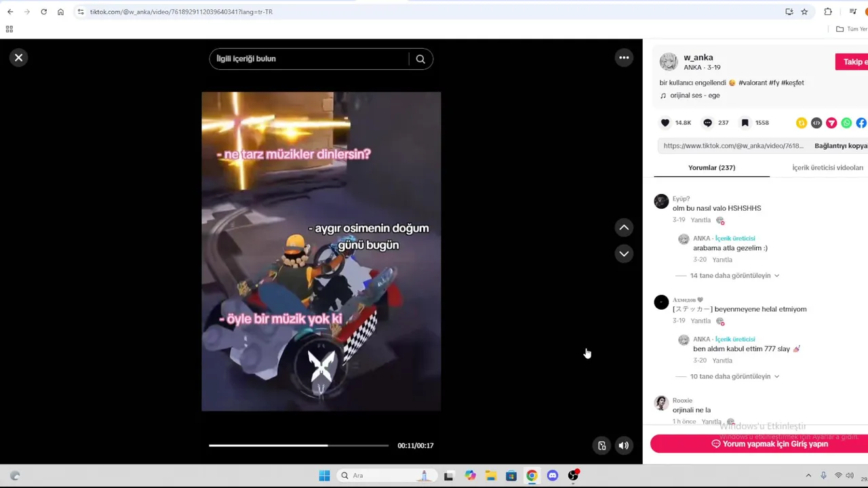Open OBS Studio from the taskbar
This screenshot has width=868, height=488.
(x=573, y=476)
